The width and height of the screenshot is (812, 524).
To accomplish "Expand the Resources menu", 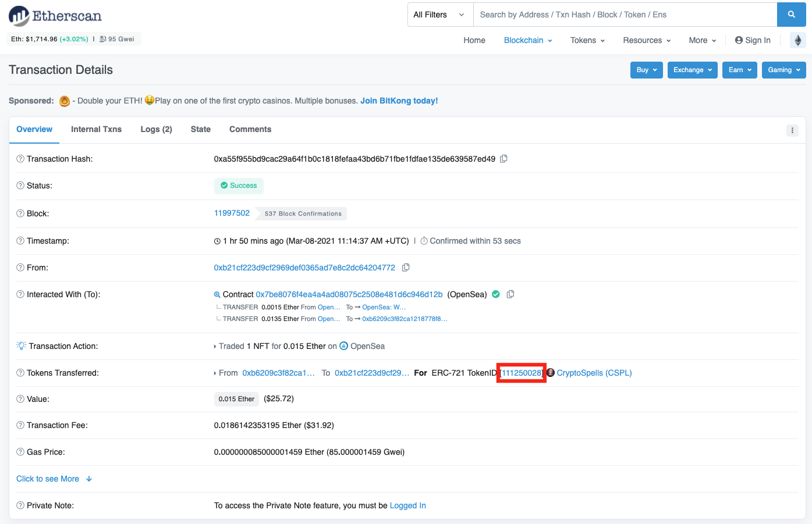I will (647, 40).
